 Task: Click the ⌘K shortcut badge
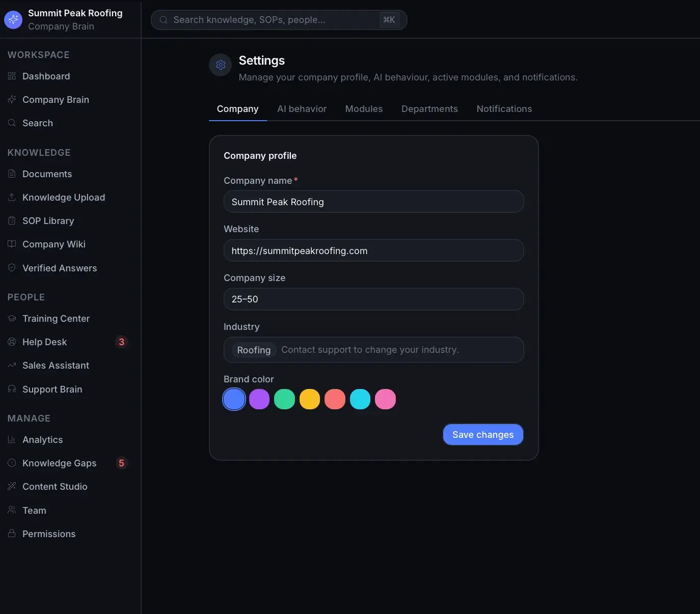[x=389, y=20]
